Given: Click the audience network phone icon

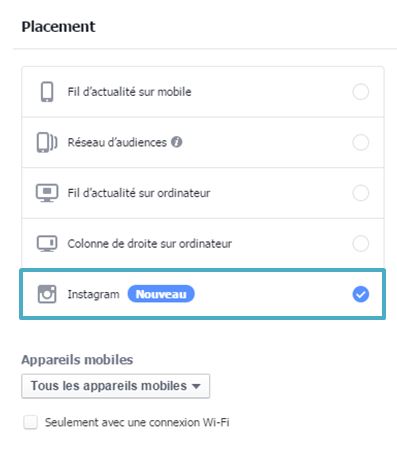Looking at the screenshot, I should point(47,142).
